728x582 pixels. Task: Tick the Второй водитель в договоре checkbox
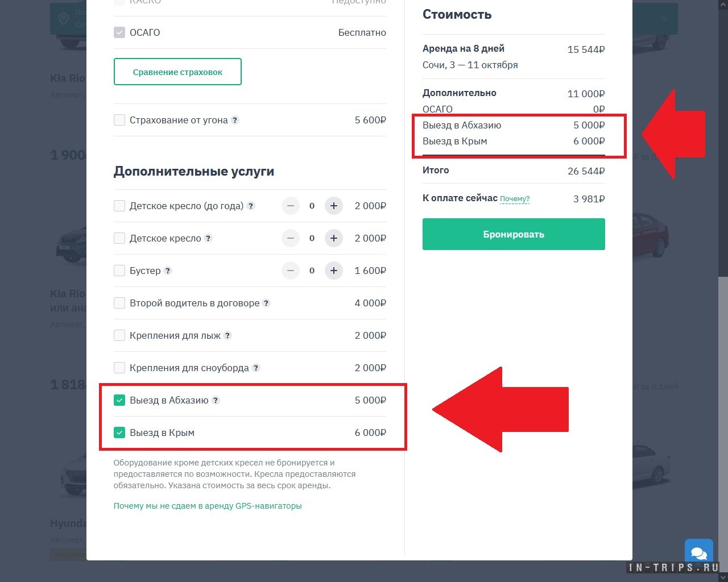[119, 303]
